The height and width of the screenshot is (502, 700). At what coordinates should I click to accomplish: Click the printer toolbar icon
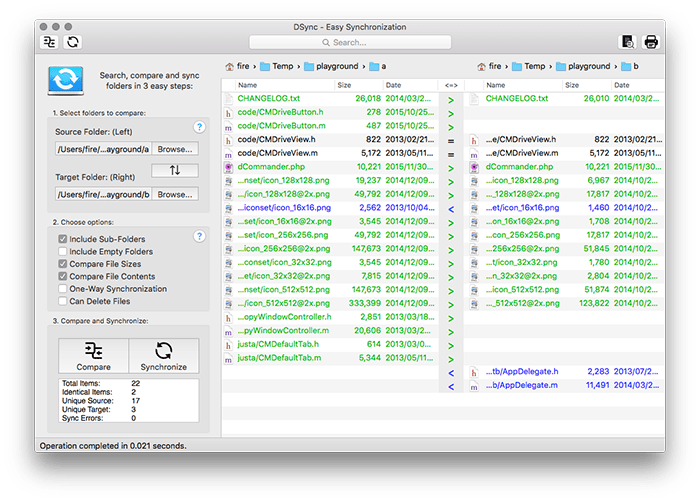point(651,42)
